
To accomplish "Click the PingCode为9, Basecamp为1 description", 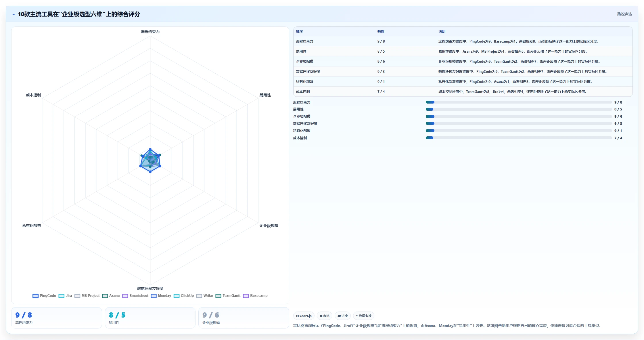I will point(519,41).
